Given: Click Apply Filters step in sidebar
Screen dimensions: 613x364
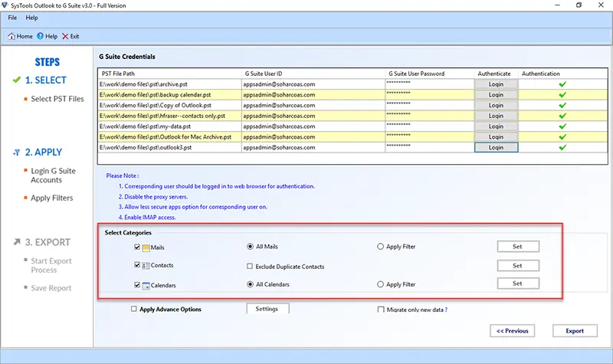Looking at the screenshot, I should pyautogui.click(x=52, y=198).
